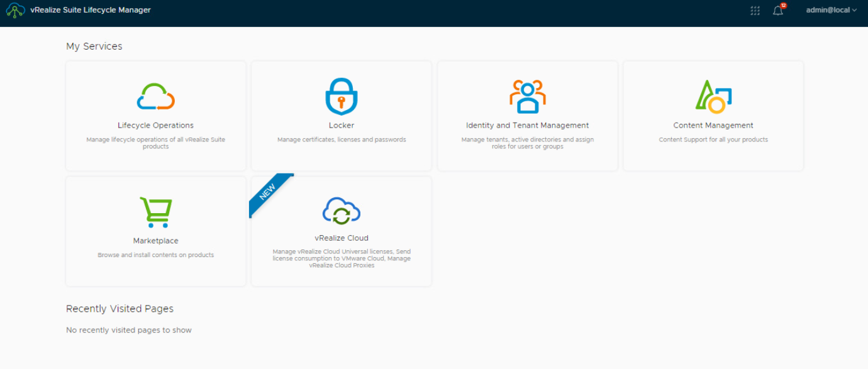
Task: Click the 'Recently Visited Pages' heading
Action: point(120,309)
